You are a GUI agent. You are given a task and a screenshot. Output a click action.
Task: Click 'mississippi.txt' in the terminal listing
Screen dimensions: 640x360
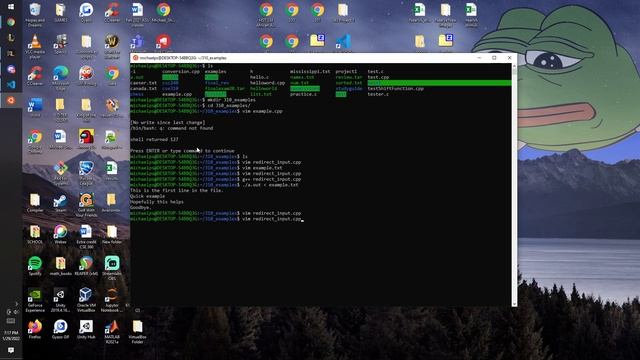[310, 71]
